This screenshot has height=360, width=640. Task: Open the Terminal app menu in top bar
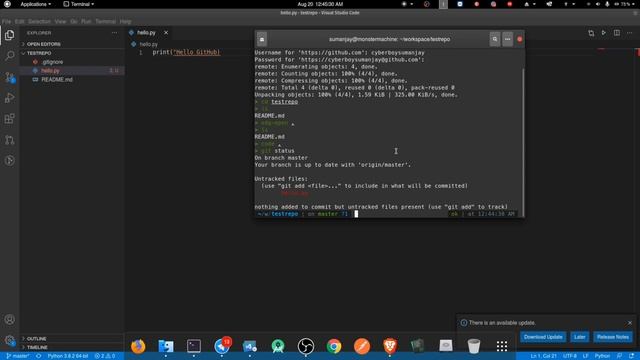coord(78,4)
